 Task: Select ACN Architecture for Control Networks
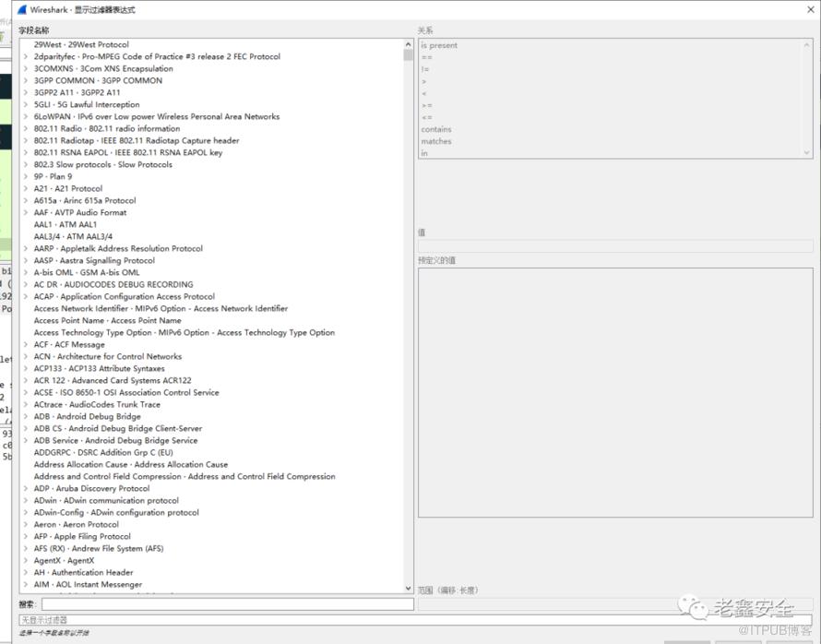(x=108, y=357)
